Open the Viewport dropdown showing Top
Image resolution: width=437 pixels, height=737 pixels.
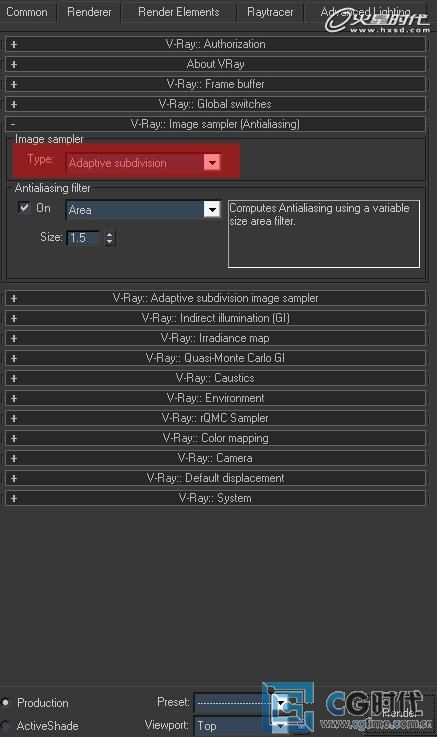[242, 726]
